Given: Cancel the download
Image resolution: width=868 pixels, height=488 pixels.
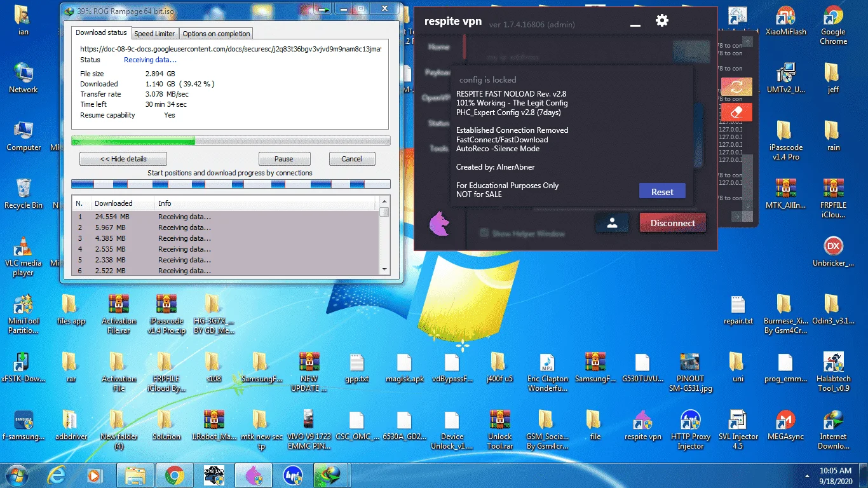Looking at the screenshot, I should pyautogui.click(x=351, y=159).
